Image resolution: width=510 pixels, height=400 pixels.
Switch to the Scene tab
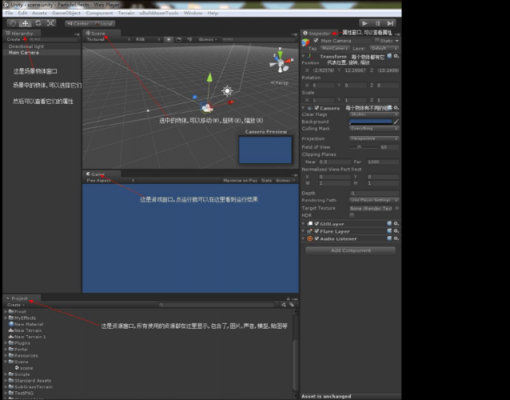click(x=102, y=33)
